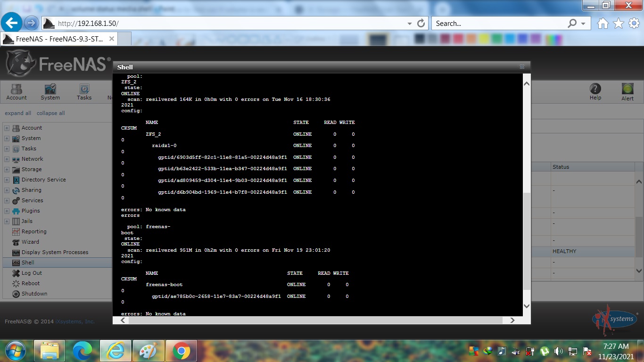The width and height of the screenshot is (644, 362).
Task: Click the Wizard hat icon
Action: tap(16, 242)
